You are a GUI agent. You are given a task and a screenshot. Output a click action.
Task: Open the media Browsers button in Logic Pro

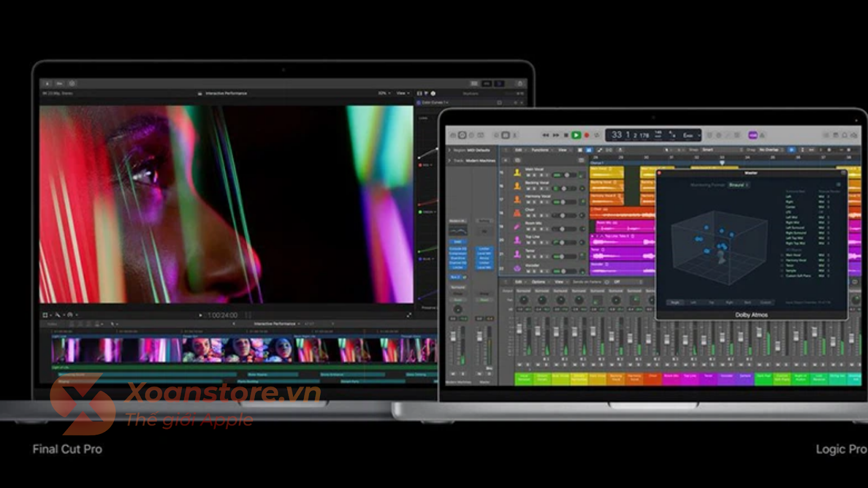(854, 135)
